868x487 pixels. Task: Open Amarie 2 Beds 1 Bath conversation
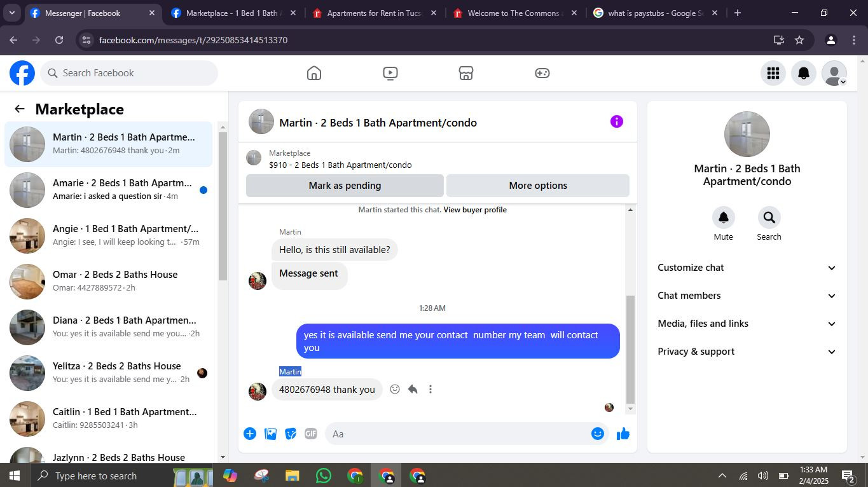(x=109, y=190)
